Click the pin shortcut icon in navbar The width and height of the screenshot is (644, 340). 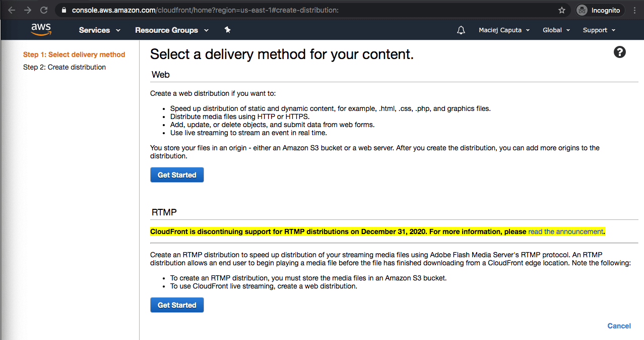(x=227, y=30)
